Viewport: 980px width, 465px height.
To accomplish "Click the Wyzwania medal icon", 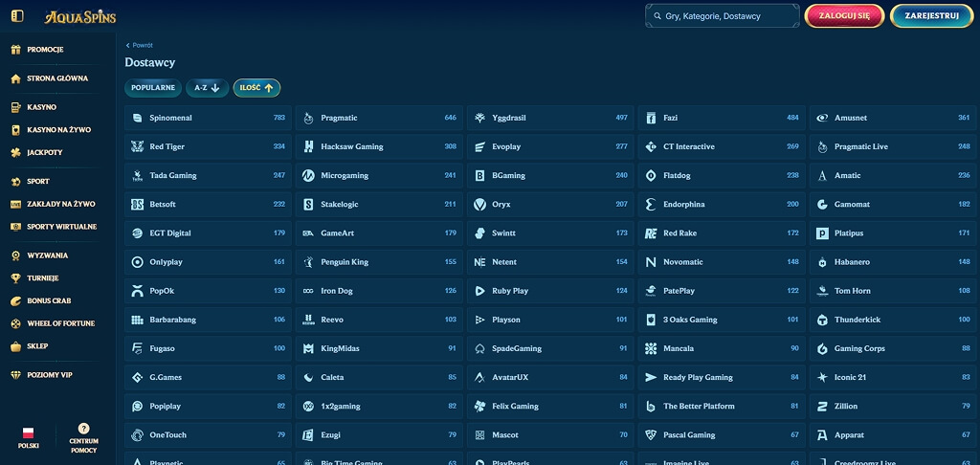I will [x=15, y=255].
